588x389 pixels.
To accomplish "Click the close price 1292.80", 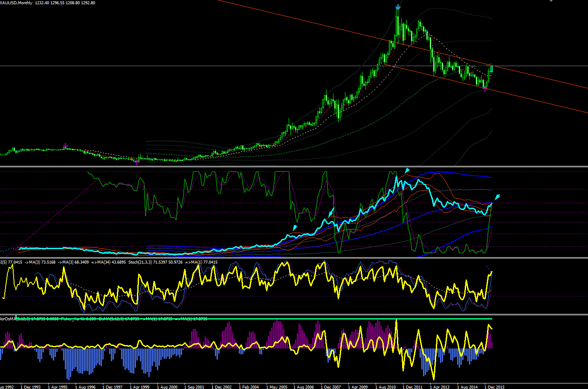I will point(88,3).
